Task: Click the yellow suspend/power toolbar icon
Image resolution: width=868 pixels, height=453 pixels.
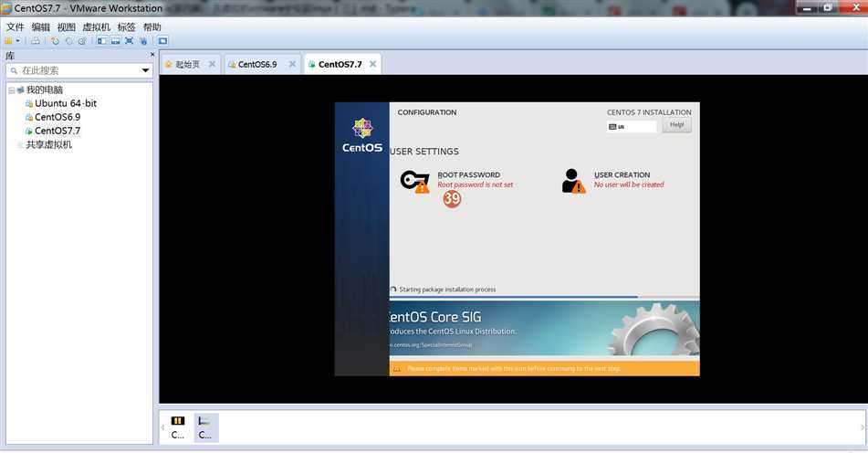Action: coord(8,41)
